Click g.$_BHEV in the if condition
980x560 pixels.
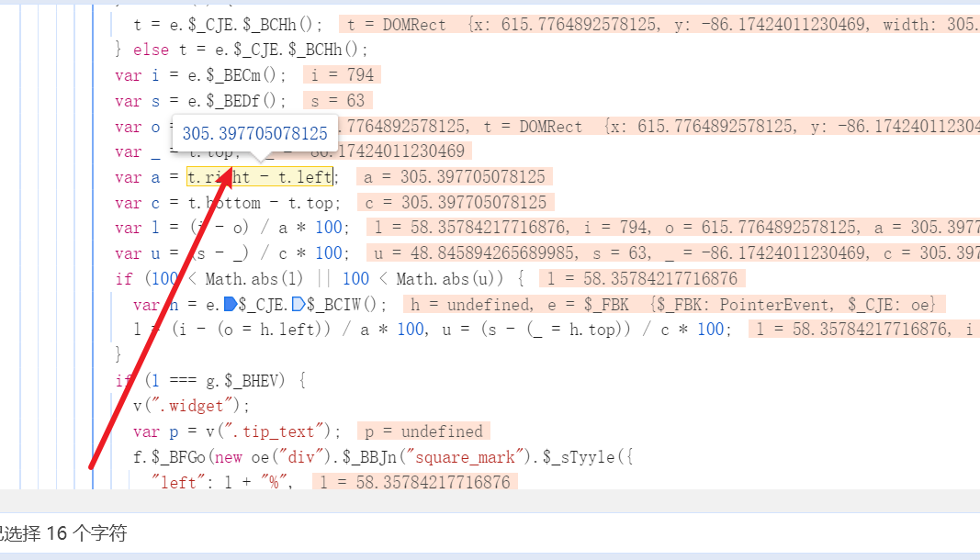(254, 380)
